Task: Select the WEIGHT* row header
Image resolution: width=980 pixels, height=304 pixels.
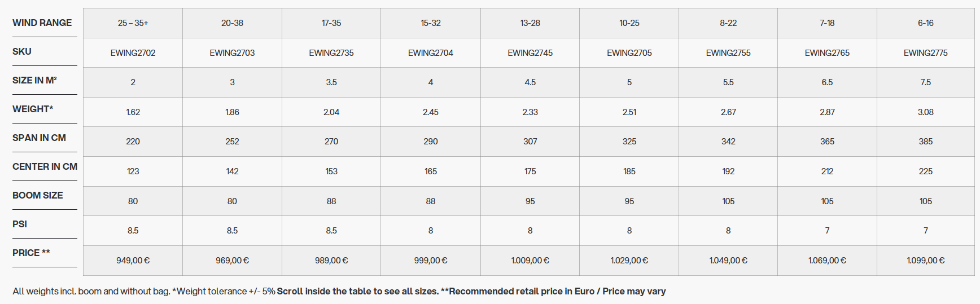Action: click(x=33, y=109)
